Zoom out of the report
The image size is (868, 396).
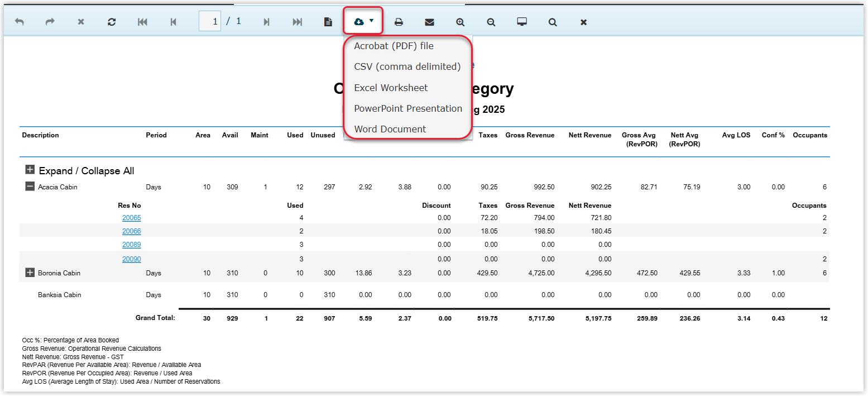[x=491, y=22]
